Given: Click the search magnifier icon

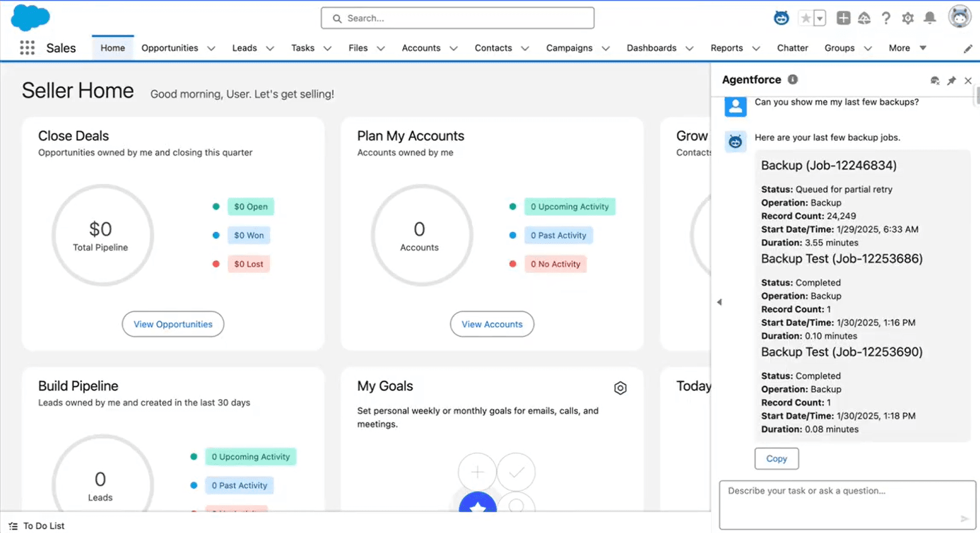Looking at the screenshot, I should click(x=337, y=18).
